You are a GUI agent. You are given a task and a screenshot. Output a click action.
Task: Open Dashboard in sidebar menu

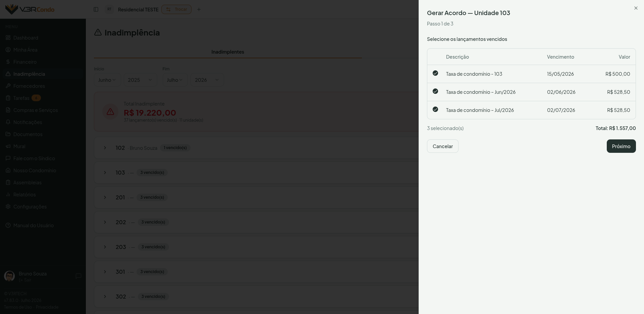(43, 38)
